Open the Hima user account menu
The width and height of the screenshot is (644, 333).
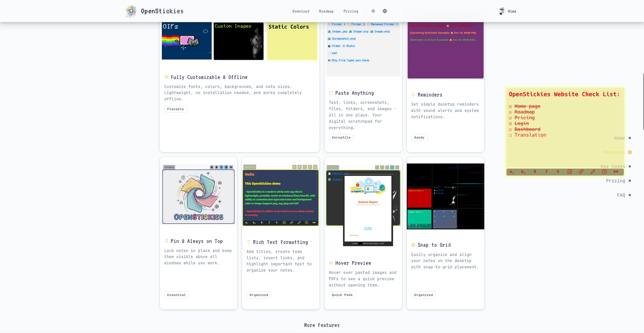(x=507, y=11)
